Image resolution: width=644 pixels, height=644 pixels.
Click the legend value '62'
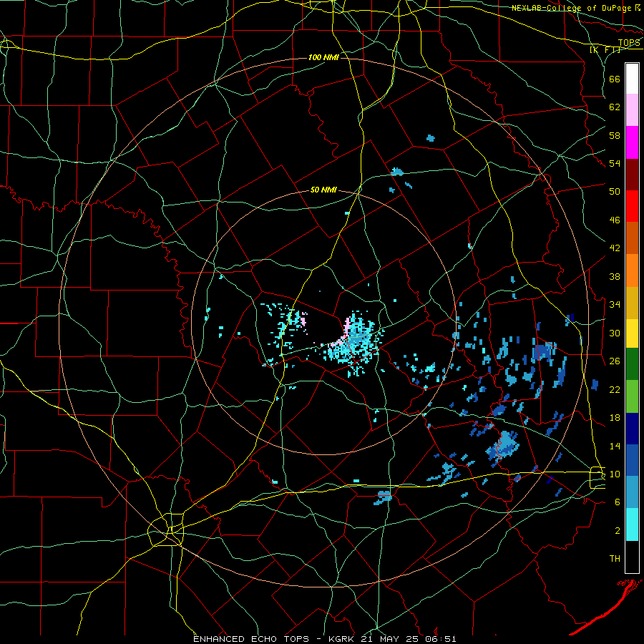click(615, 107)
